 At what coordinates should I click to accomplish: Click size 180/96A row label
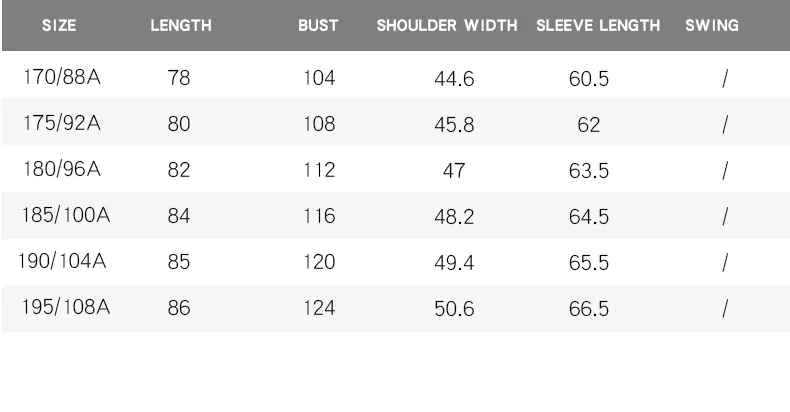pyautogui.click(x=62, y=169)
